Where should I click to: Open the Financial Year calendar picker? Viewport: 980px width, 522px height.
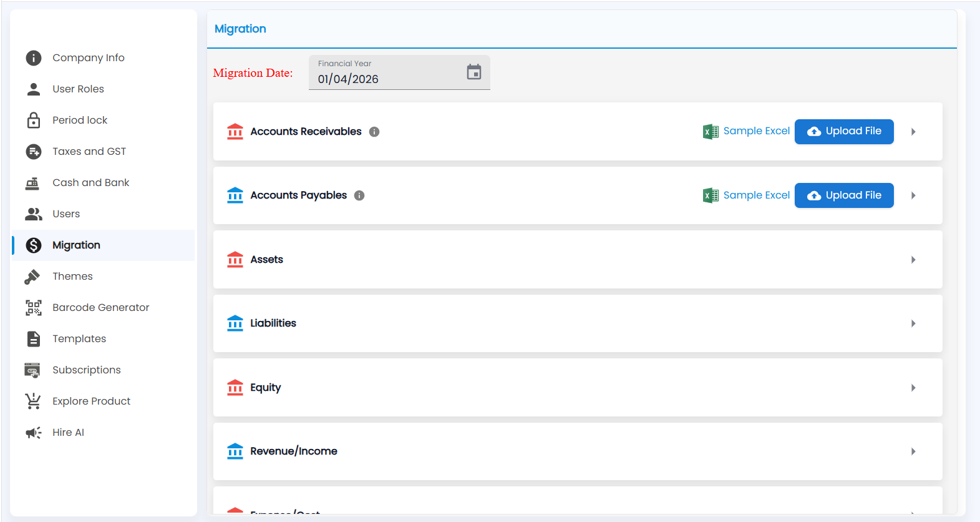pos(474,72)
